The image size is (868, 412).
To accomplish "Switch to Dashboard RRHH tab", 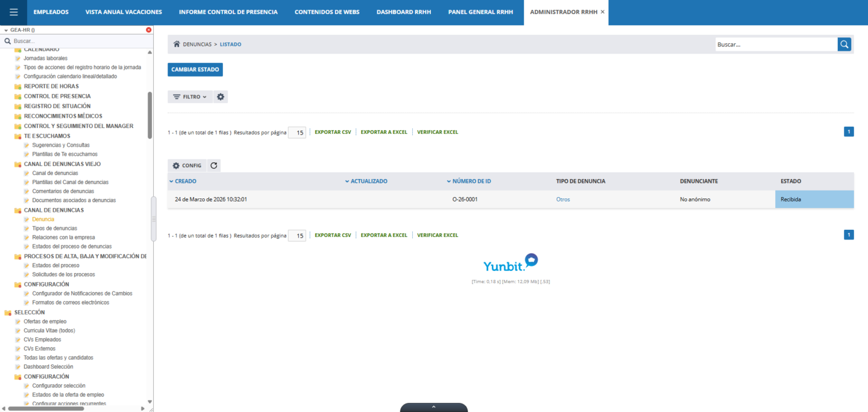I will (403, 12).
